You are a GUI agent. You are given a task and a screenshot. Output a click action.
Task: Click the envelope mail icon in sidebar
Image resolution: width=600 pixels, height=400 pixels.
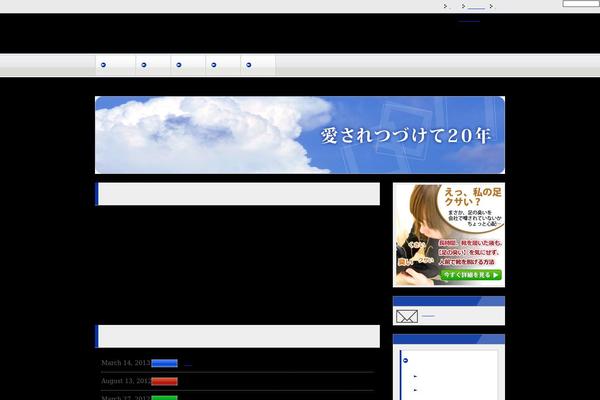(x=407, y=316)
